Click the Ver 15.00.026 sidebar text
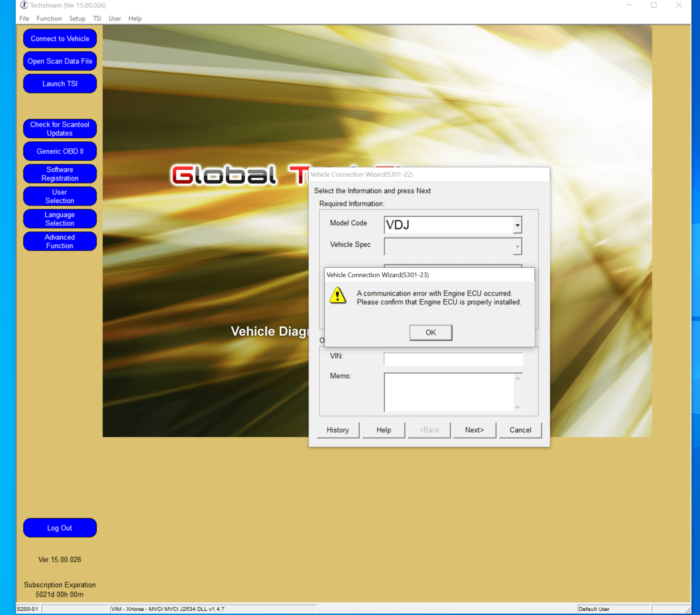Viewport: 700px width, 615px height. coord(60,559)
